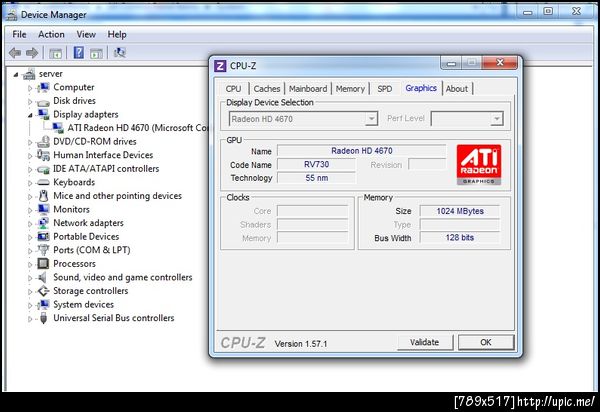Collapse the server root tree node
600x412 pixels.
click(x=16, y=75)
